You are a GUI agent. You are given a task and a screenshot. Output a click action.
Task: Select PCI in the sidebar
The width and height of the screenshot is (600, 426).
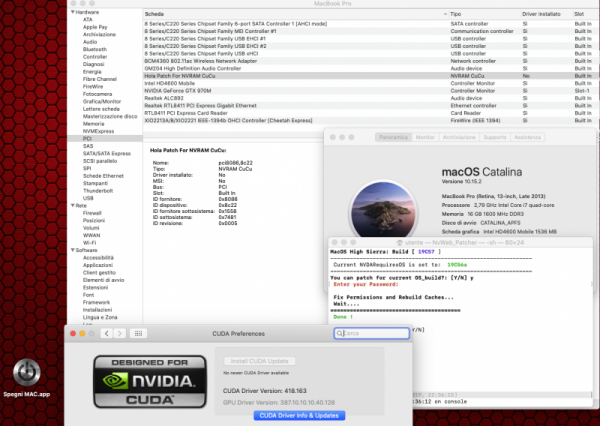87,139
